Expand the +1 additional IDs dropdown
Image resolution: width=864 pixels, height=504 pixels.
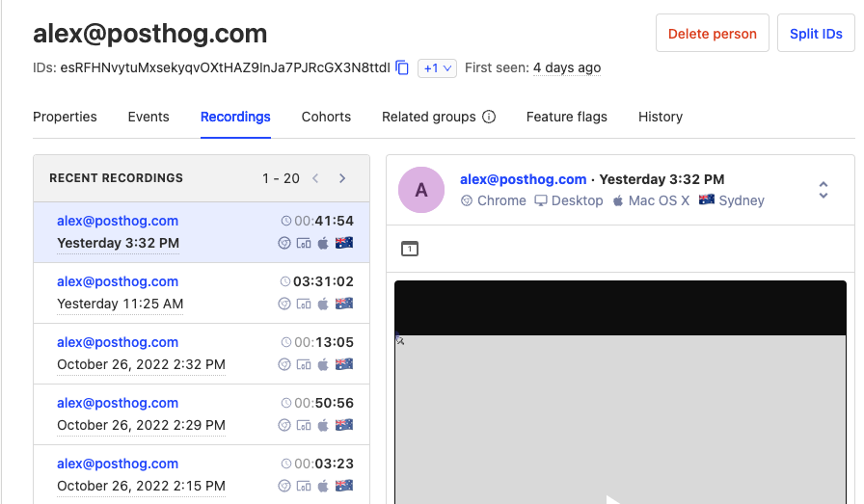(x=437, y=67)
